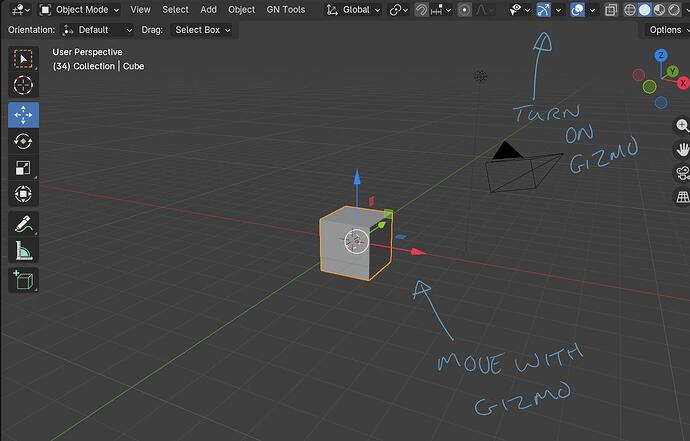
Task: Click the green Y arrow of move gizmo
Action: click(x=381, y=225)
